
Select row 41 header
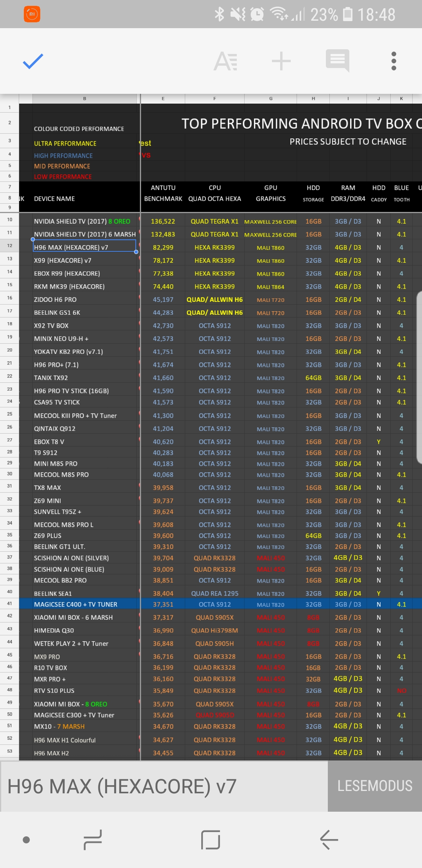coord(10,603)
